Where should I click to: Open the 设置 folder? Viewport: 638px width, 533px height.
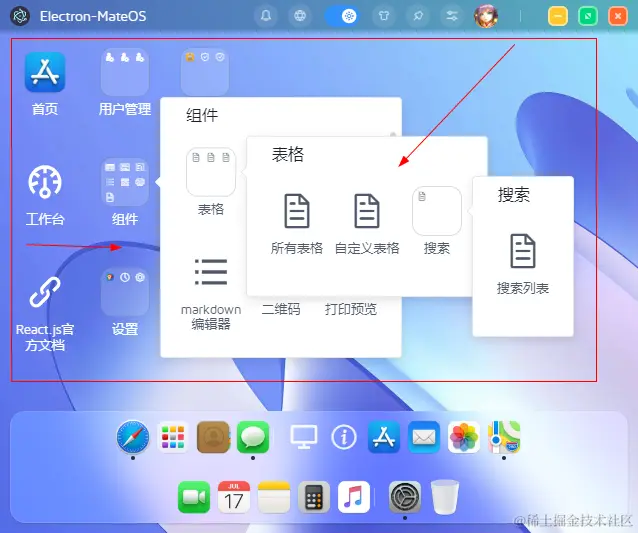(125, 292)
